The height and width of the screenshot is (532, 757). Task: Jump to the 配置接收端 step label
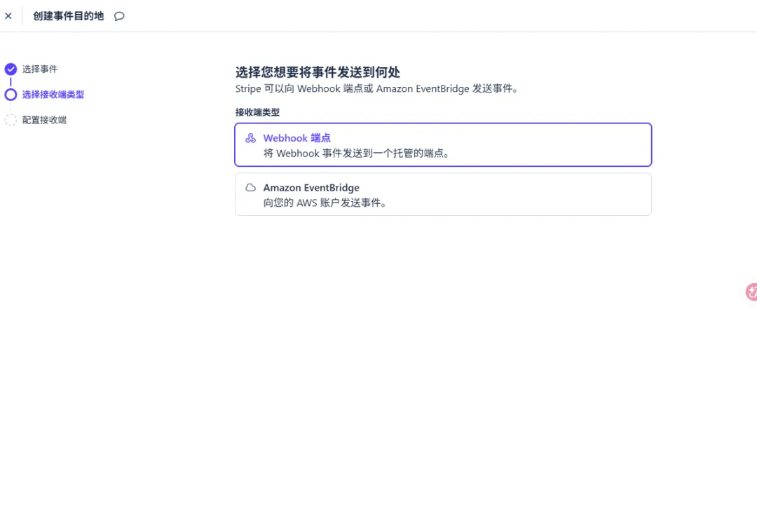pos(44,120)
